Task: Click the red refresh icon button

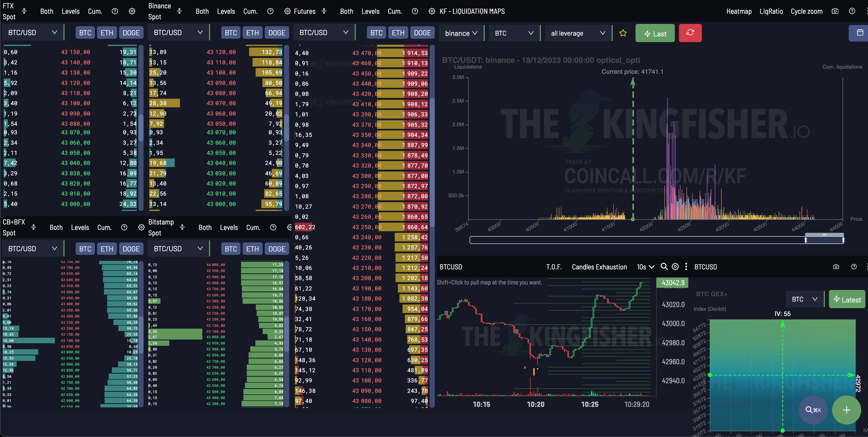Action: pyautogui.click(x=690, y=33)
